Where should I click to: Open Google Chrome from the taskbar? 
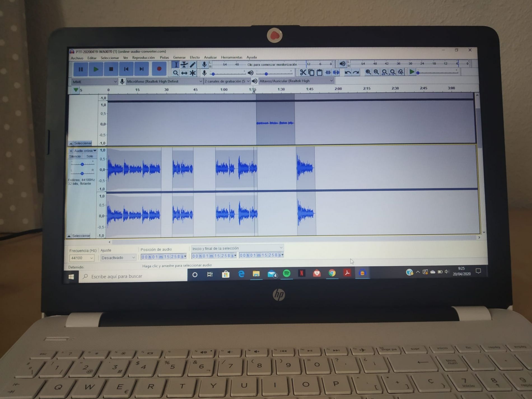[x=332, y=273]
